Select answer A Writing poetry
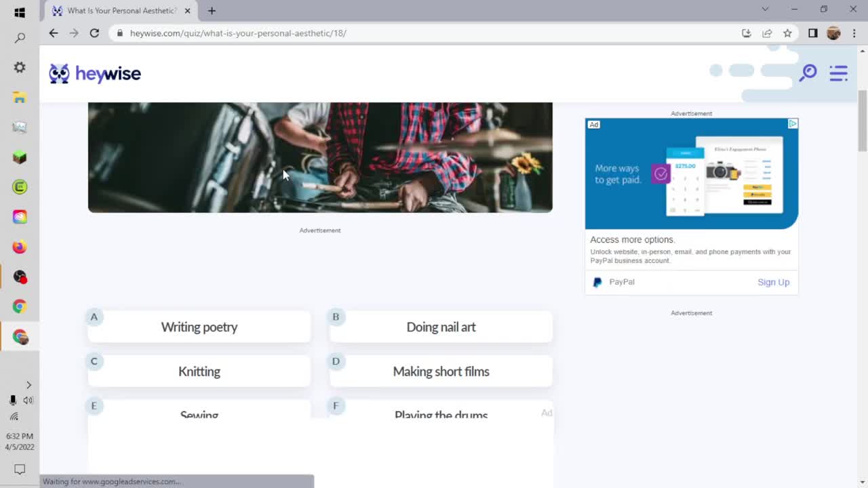The height and width of the screenshot is (488, 868). [199, 327]
